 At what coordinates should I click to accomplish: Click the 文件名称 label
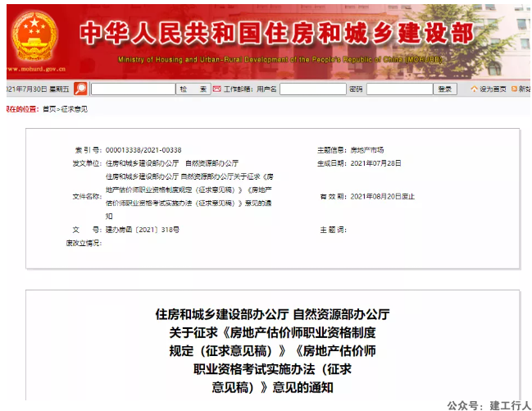[87, 196]
